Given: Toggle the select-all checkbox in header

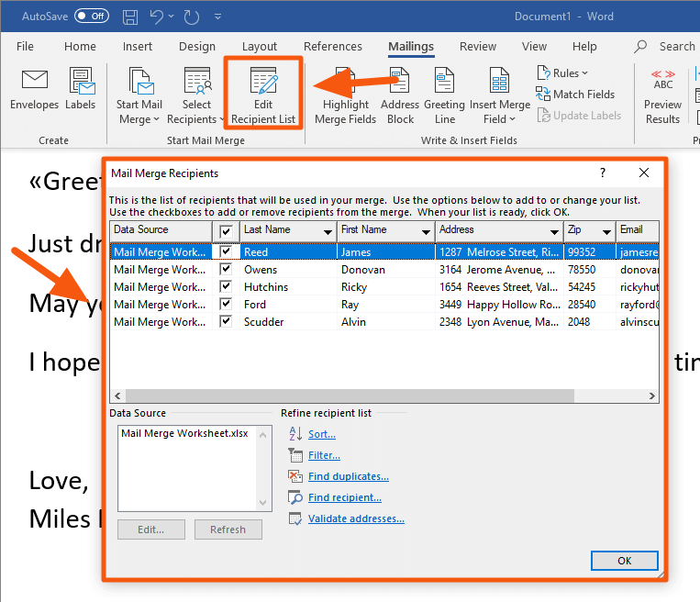Looking at the screenshot, I should [x=226, y=231].
